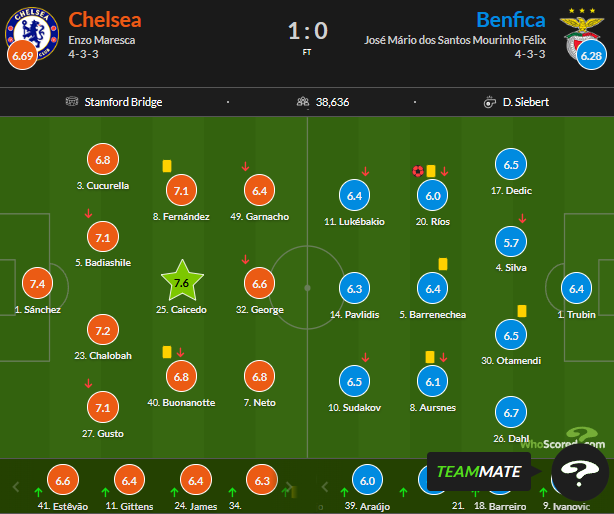Screen dimensions: 614x514
Task: Open the Chelsea team name link
Action: (x=105, y=20)
